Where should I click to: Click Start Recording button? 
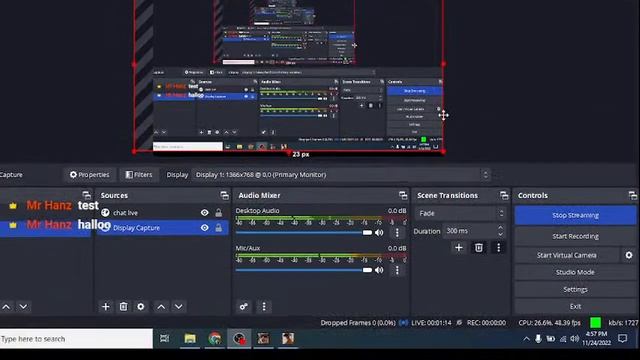pos(576,236)
